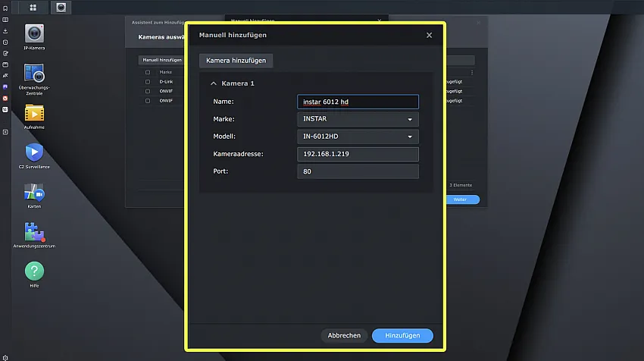This screenshot has height=361, width=644.
Task: Click the white W icon in left sidebar
Action: click(x=5, y=109)
